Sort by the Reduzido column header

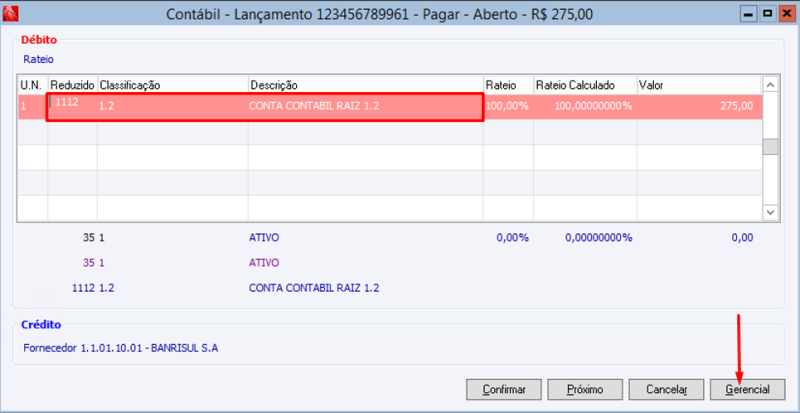(x=72, y=85)
